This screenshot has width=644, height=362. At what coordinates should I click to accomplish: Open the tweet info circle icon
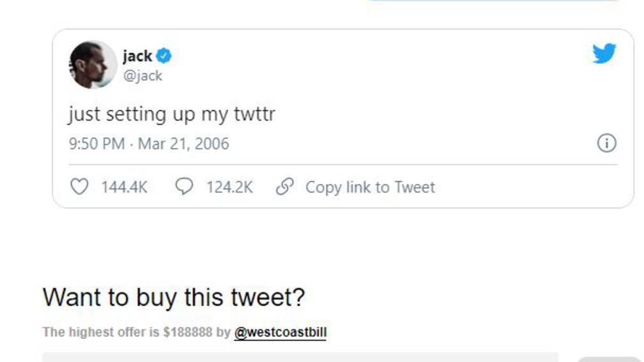click(x=607, y=143)
